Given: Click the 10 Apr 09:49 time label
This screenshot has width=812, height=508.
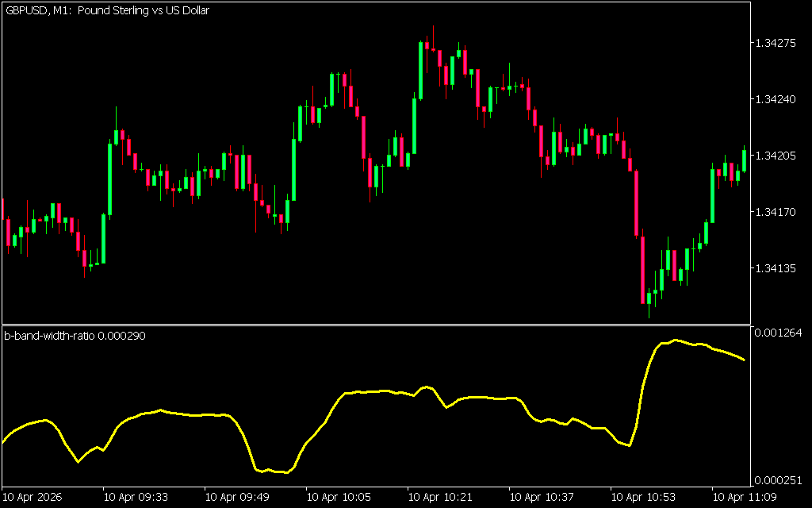Looking at the screenshot, I should point(238,498).
